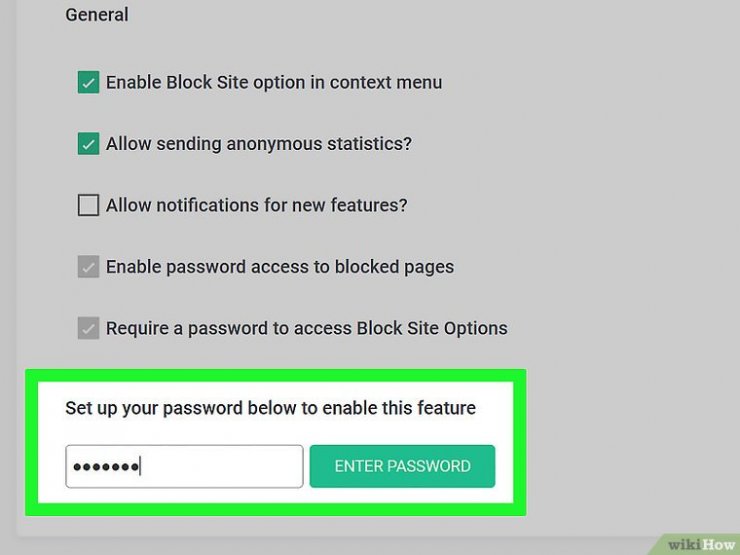Click the 'Allow sending anonymous statistics?' label text
The image size is (740, 555).
point(259,144)
